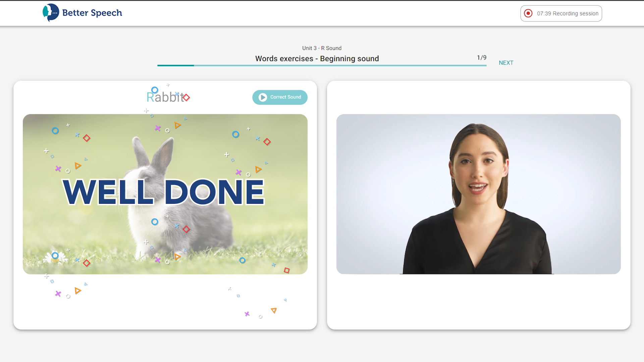Click the rabbit picture card
Viewport: 644px width, 362px height.
[165, 194]
